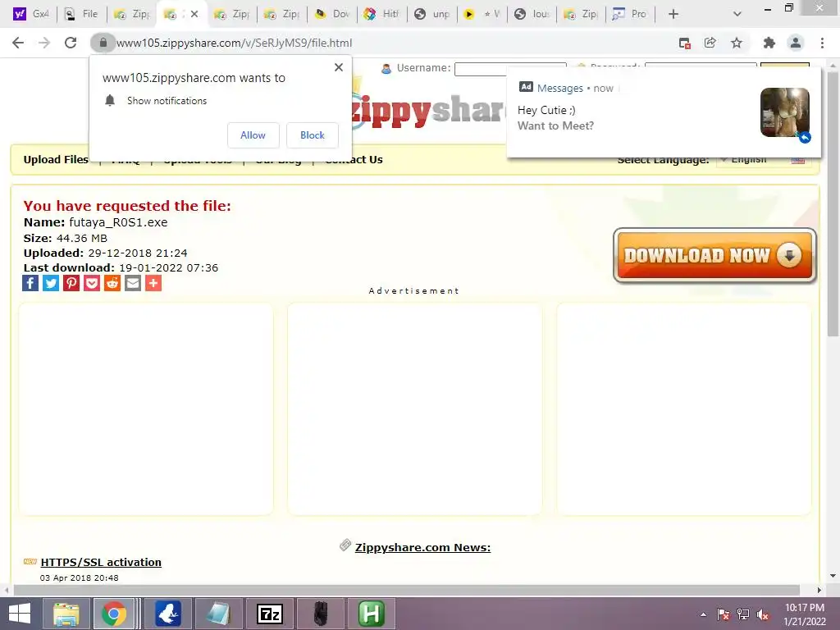Bookmark this page with the star icon

737,43
